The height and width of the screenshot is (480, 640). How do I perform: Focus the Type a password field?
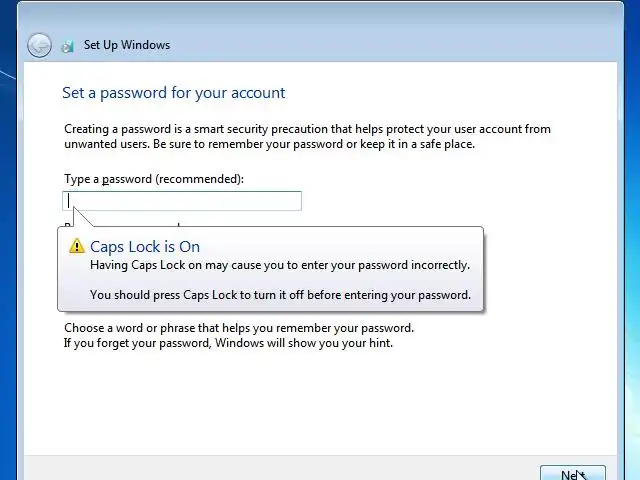tap(182, 201)
